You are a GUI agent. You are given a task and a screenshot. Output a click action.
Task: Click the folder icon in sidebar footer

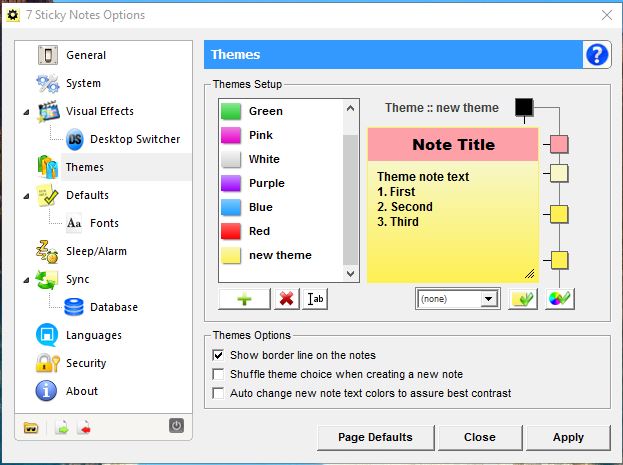31,428
